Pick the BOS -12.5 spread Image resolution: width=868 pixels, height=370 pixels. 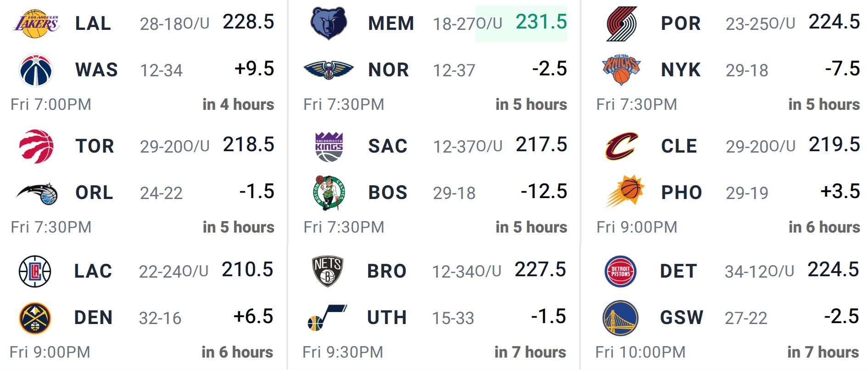[544, 191]
